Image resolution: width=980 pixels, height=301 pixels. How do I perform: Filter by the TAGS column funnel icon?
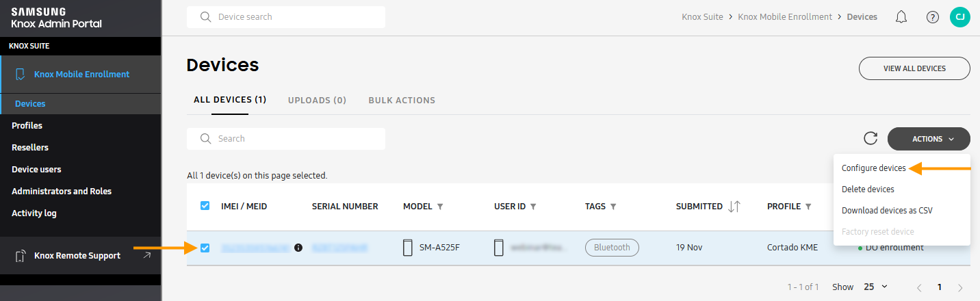click(613, 207)
